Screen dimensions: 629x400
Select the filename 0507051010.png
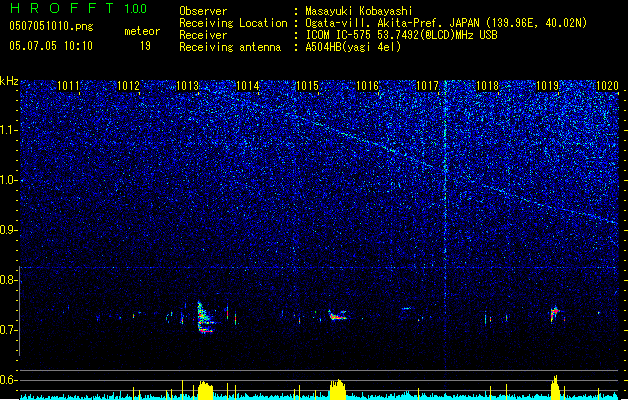[x=51, y=27]
